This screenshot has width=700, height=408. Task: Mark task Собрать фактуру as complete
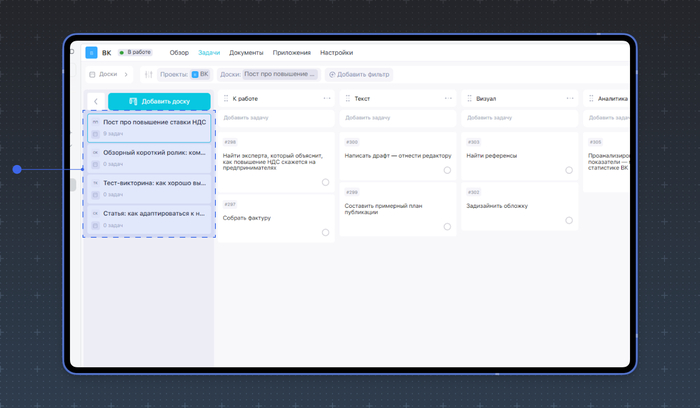point(326,232)
